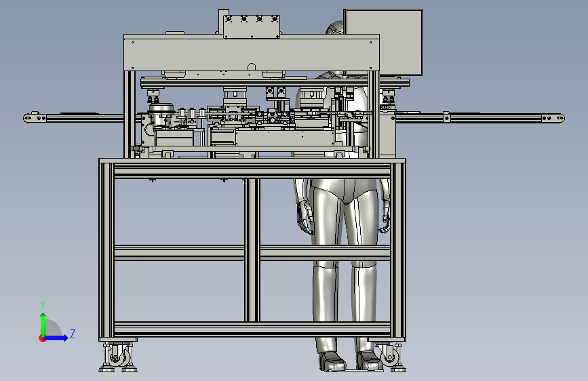
Task: Select the right extending conveyor rail arm
Action: [x=480, y=118]
